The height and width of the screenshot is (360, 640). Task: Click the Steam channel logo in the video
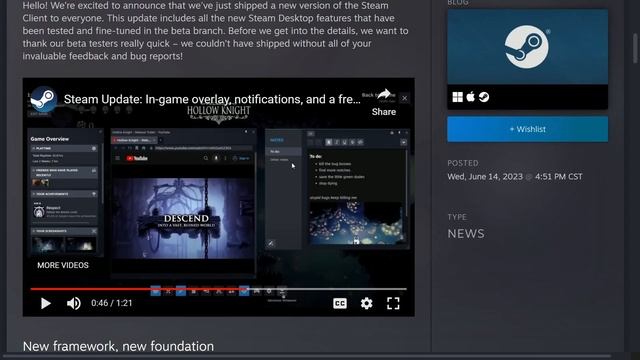[x=44, y=99]
